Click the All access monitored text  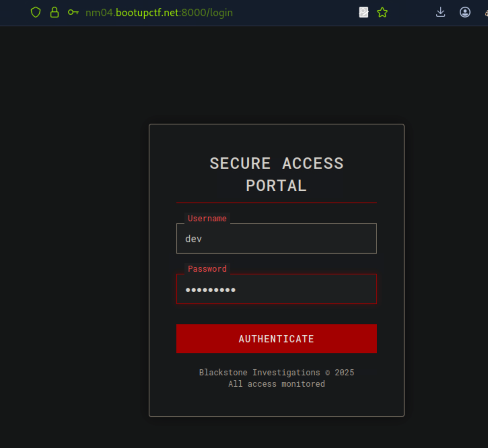click(277, 384)
